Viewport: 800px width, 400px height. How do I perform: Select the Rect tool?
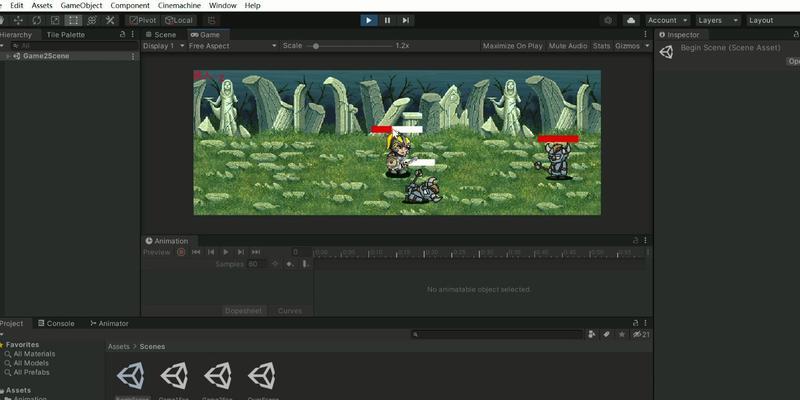point(73,20)
